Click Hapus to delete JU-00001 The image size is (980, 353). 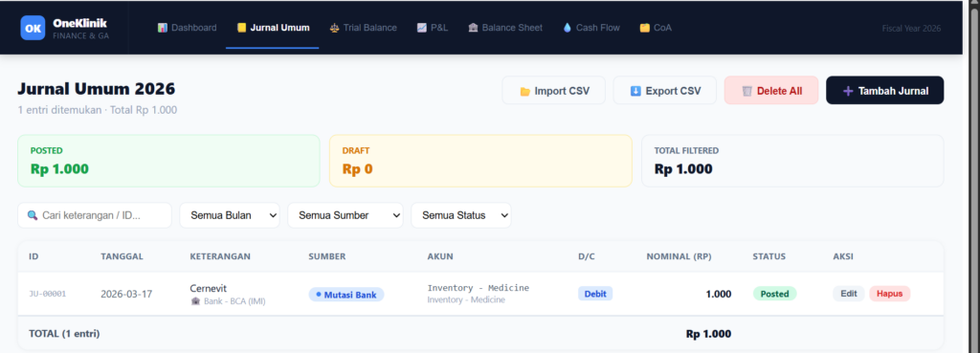tap(890, 294)
